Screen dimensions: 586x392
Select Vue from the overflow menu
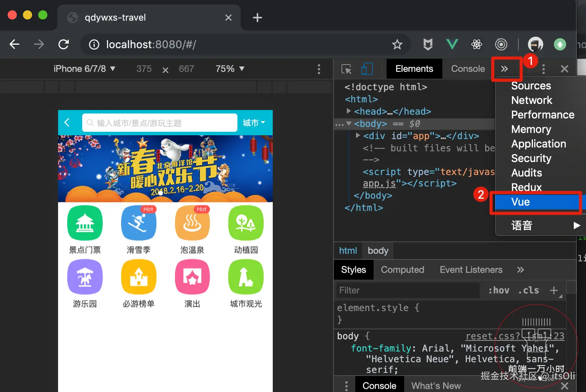click(537, 202)
